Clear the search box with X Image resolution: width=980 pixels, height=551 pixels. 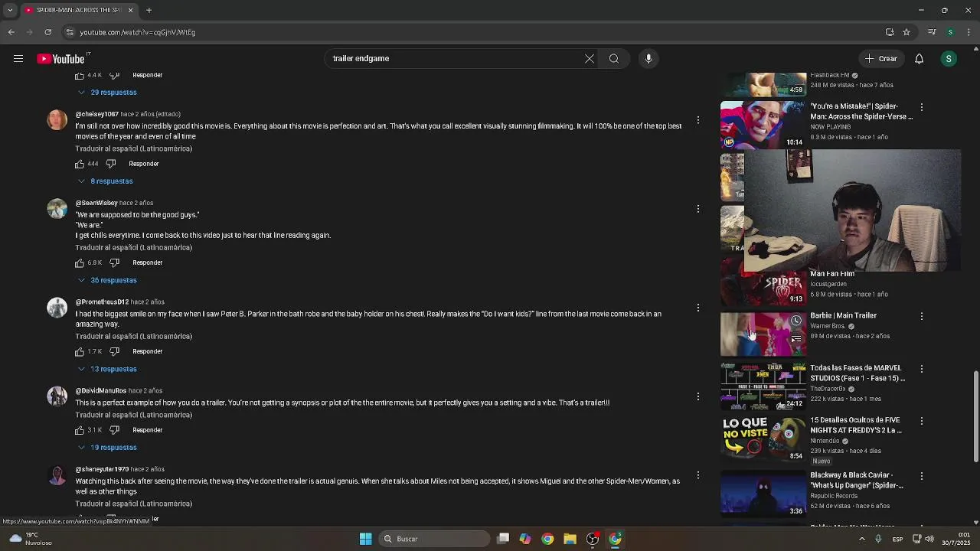point(590,59)
